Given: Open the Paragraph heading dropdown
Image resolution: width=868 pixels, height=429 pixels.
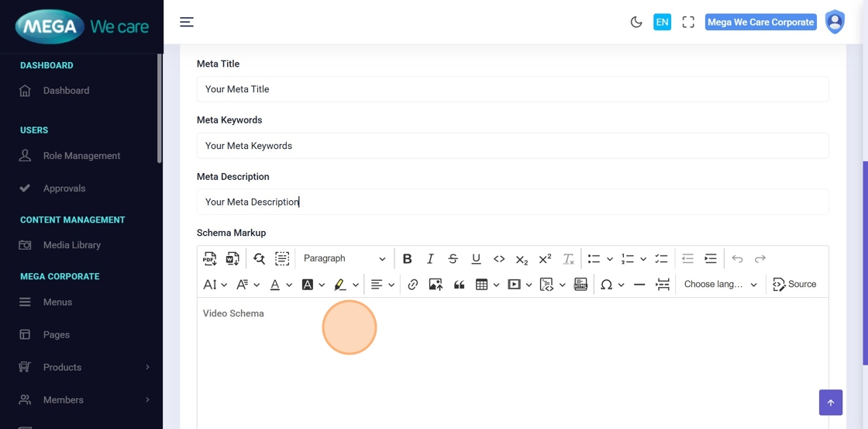Looking at the screenshot, I should pos(344,259).
